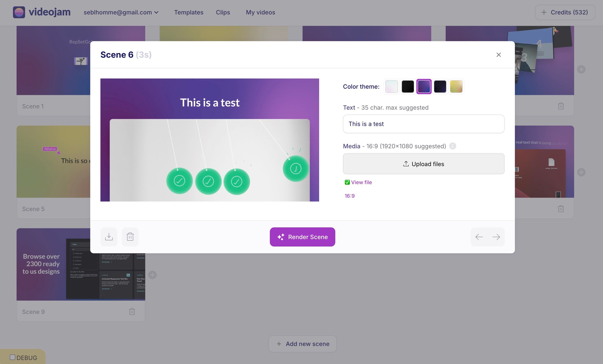Click the Scene 5 label
The height and width of the screenshot is (364, 603).
coord(33,209)
